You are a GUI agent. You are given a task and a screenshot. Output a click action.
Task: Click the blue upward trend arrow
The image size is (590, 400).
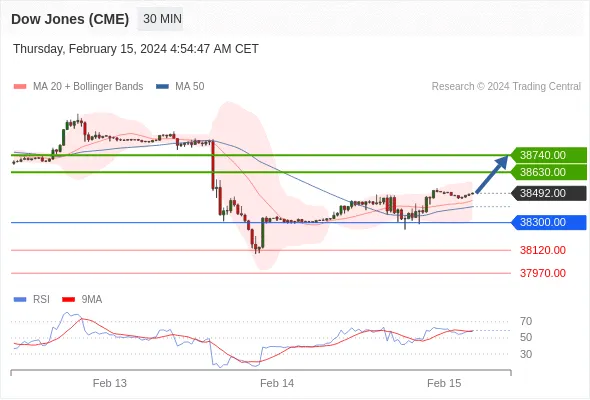(x=492, y=174)
